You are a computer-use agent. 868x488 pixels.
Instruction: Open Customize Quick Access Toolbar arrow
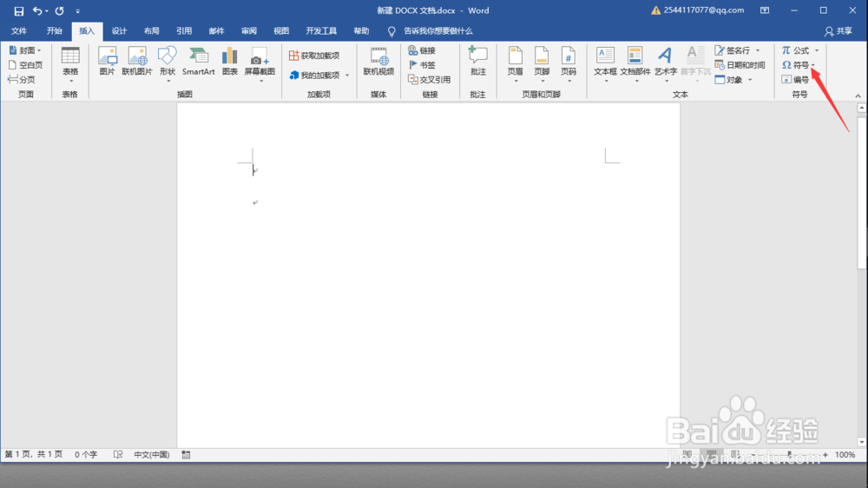(77, 11)
